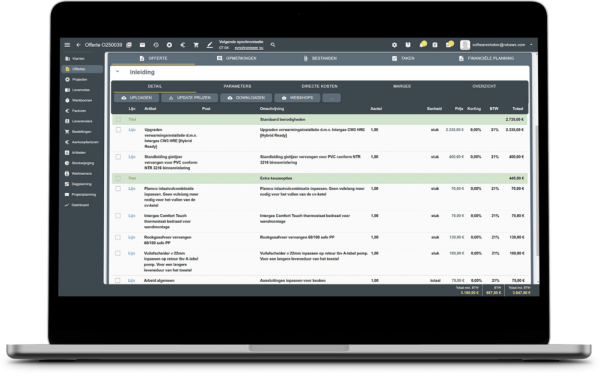Image resolution: width=600 pixels, height=380 pixels.
Task: Tick checkbox of Arbeid algemeen row
Action: [118, 281]
